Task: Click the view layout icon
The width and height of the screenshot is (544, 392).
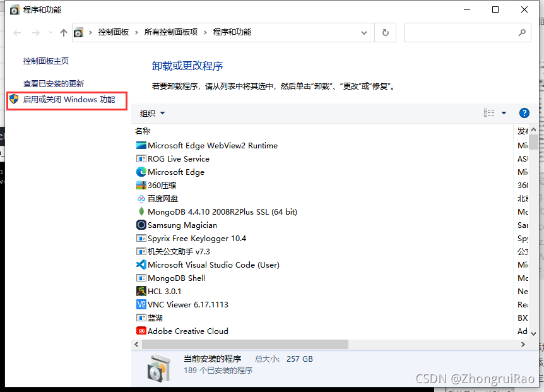Action: coord(489,113)
